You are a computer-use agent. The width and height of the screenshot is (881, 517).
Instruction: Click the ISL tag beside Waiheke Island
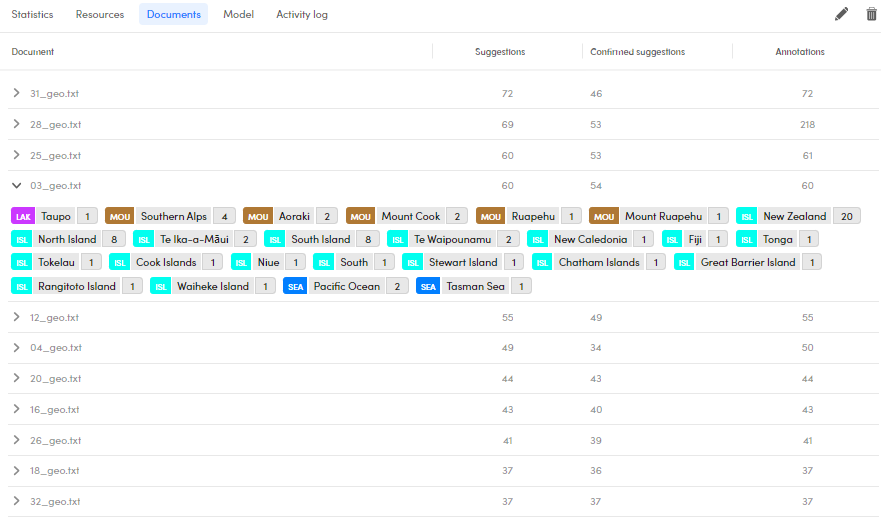[x=161, y=286]
